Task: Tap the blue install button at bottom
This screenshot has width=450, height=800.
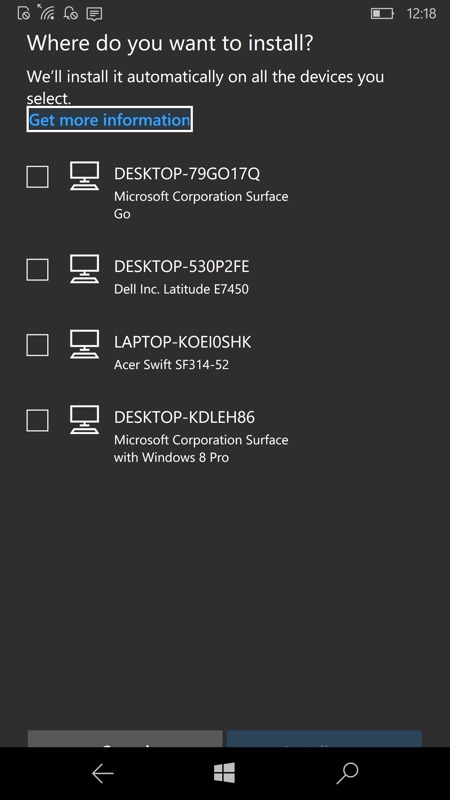Action: [x=324, y=739]
